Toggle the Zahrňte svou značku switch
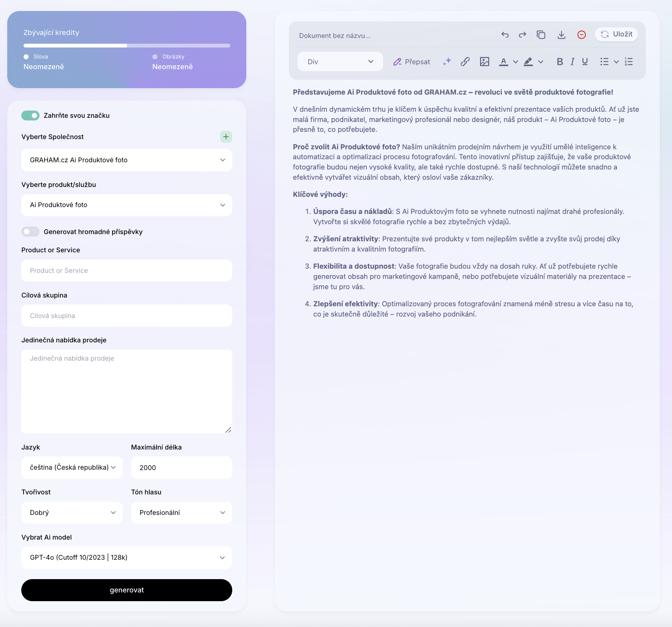This screenshot has width=672, height=627. pyautogui.click(x=30, y=116)
